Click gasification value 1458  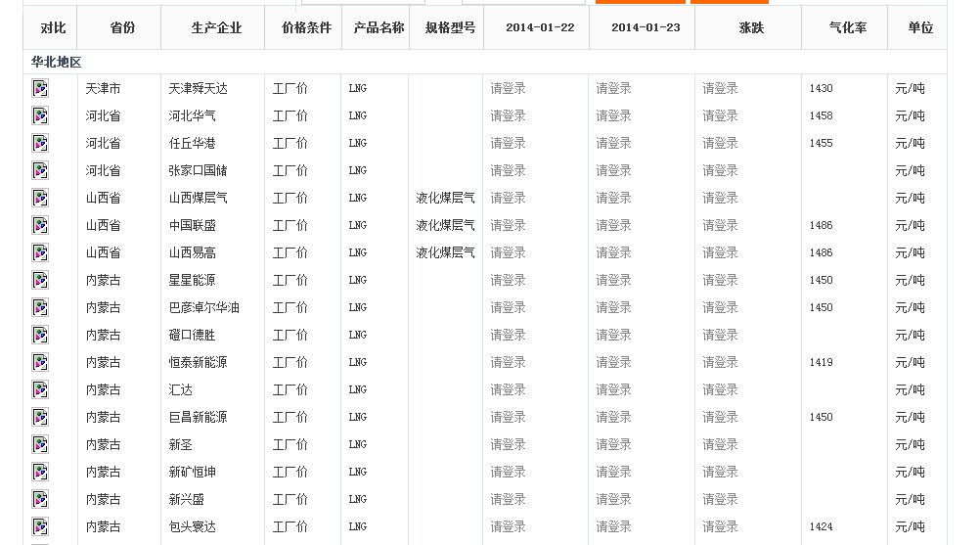click(x=821, y=115)
